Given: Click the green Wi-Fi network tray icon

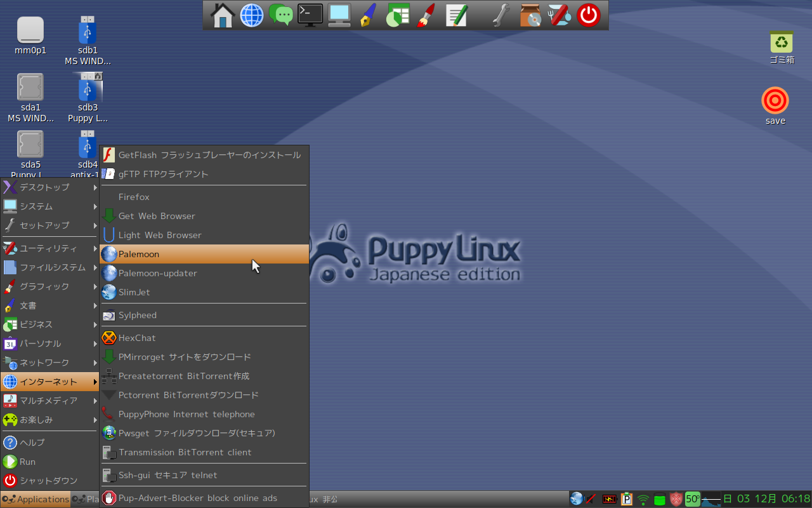Looking at the screenshot, I should pos(643,499).
